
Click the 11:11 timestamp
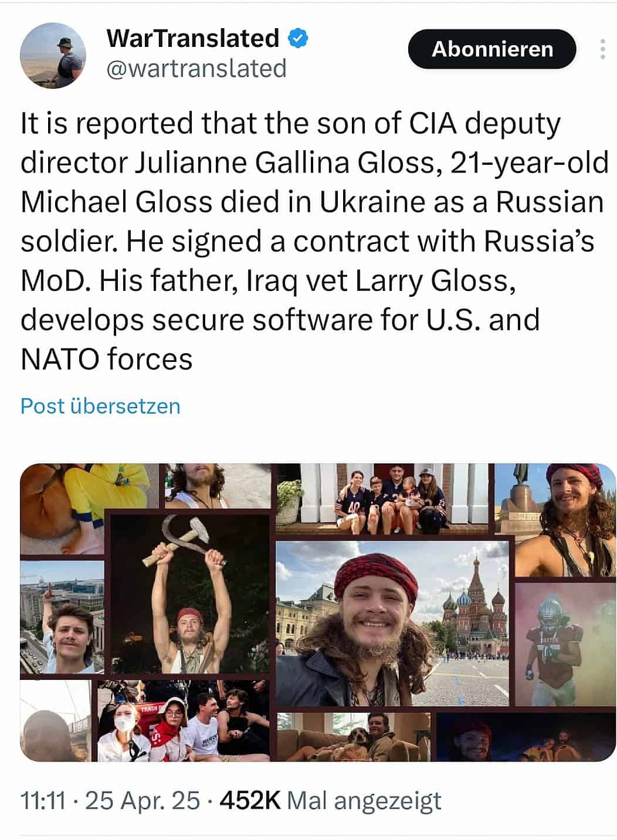(x=43, y=800)
